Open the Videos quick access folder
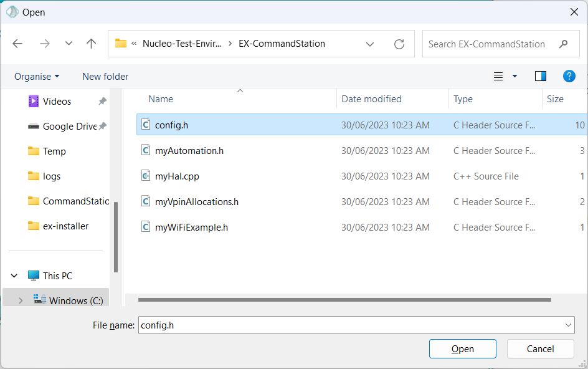The height and width of the screenshot is (369, 588). 57,102
